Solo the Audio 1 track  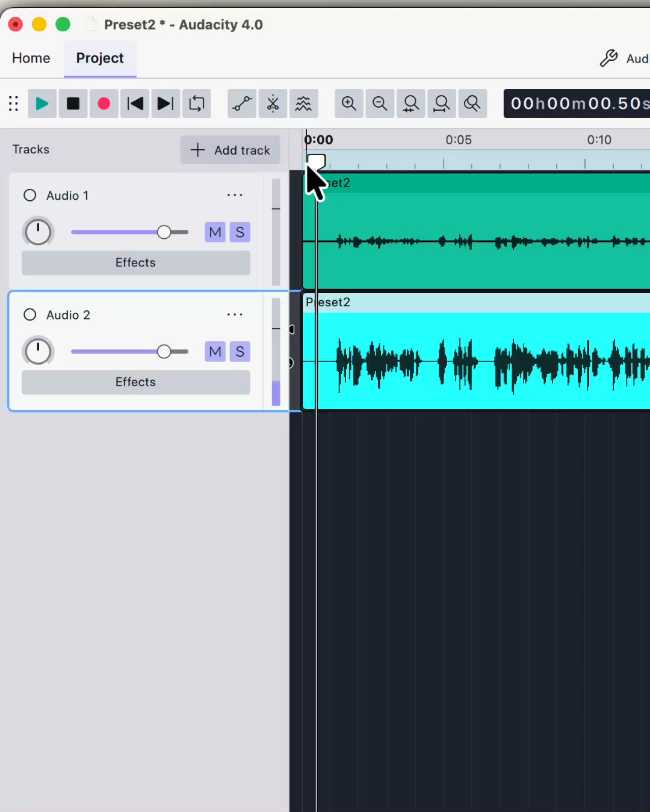coord(240,232)
